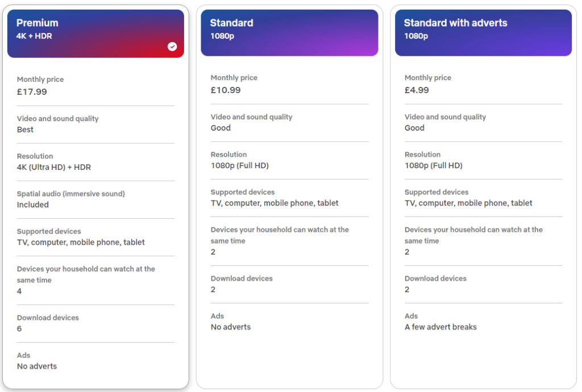Click the Spatial audio Included row
The height and width of the screenshot is (392, 582).
pyautogui.click(x=33, y=205)
